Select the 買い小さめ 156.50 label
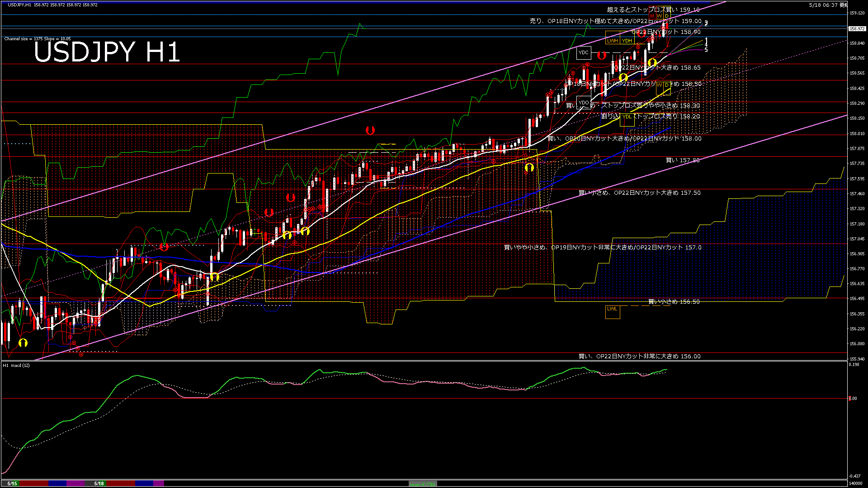The height and width of the screenshot is (488, 868). (674, 302)
